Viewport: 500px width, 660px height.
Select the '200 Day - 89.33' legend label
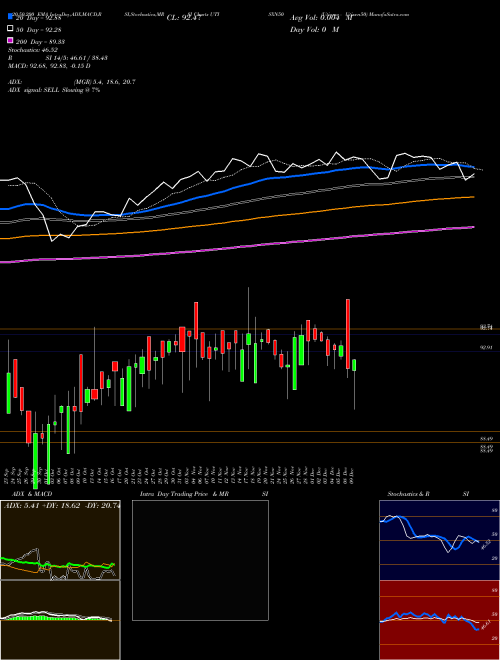[40, 42]
